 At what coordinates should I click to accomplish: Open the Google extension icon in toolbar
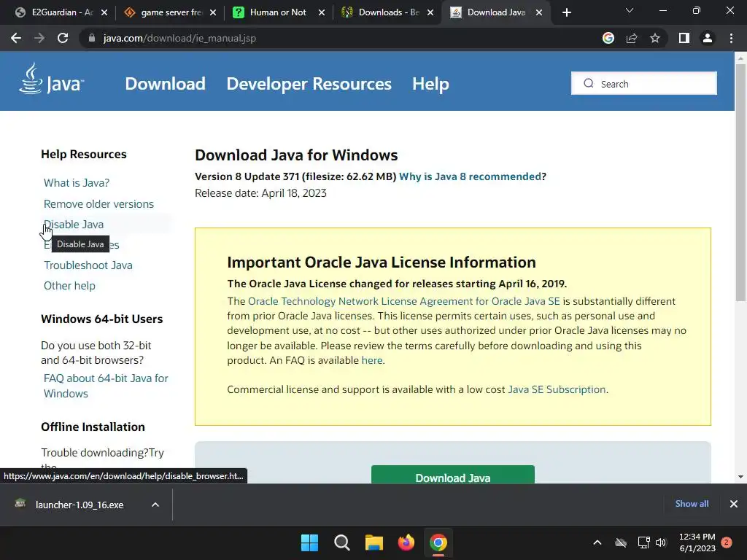pos(608,38)
